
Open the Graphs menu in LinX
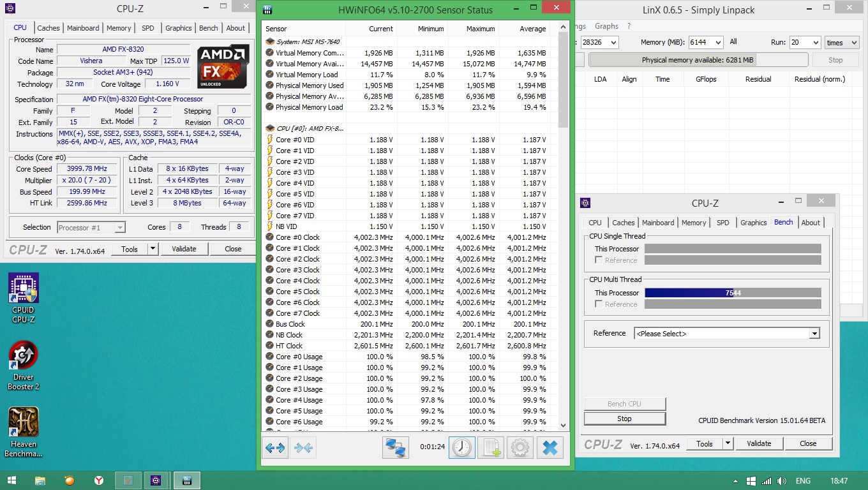tap(606, 26)
